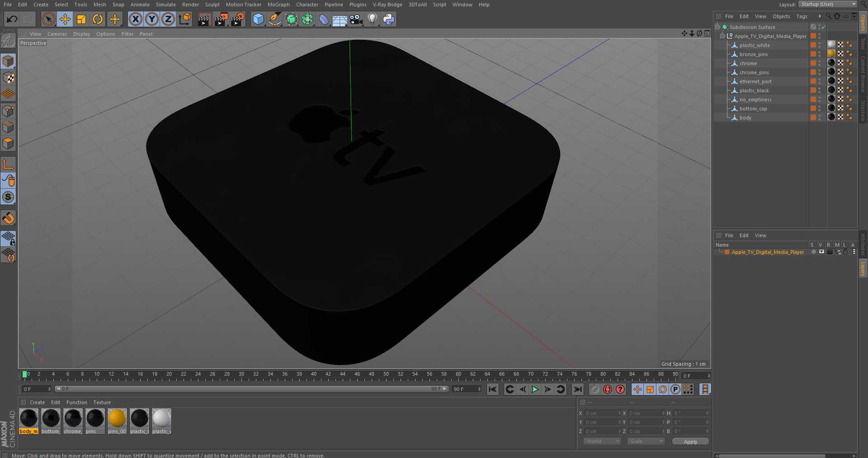Open the material manager Texture menu

point(102,402)
